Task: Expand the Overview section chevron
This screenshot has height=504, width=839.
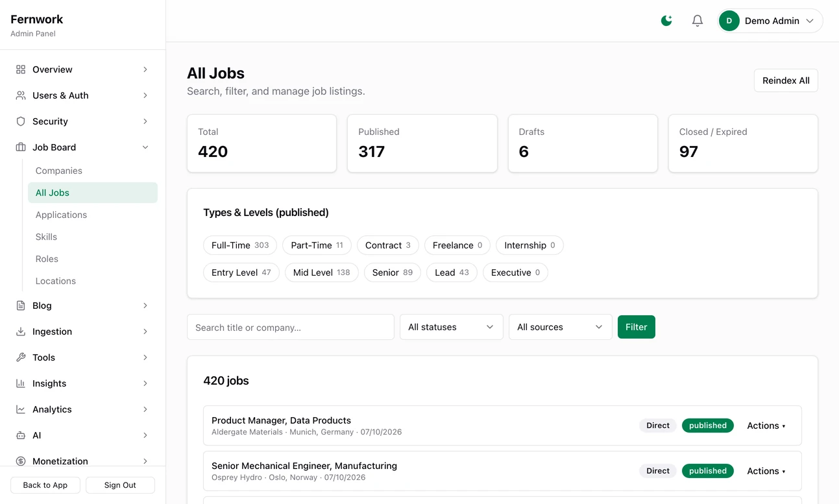Action: click(145, 69)
